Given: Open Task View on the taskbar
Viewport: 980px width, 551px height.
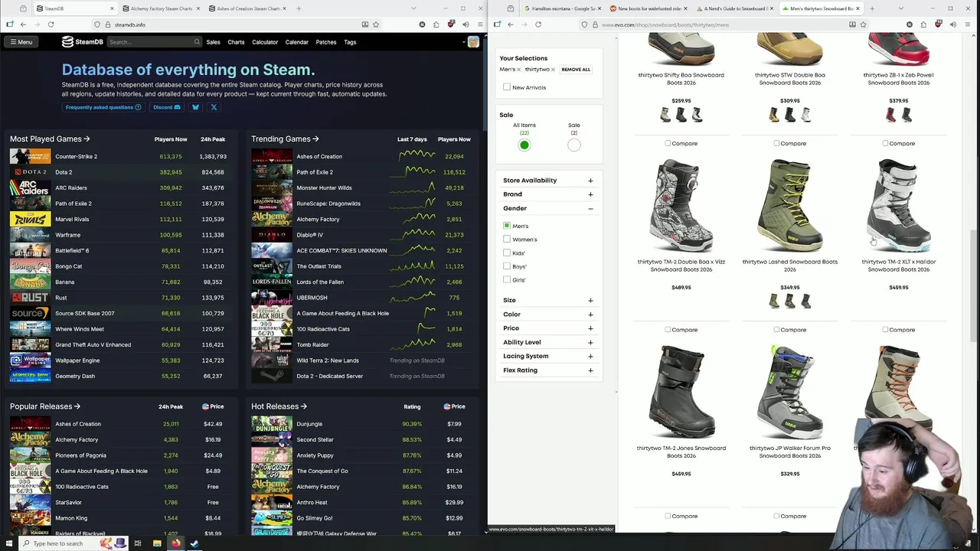Looking at the screenshot, I should [138, 543].
